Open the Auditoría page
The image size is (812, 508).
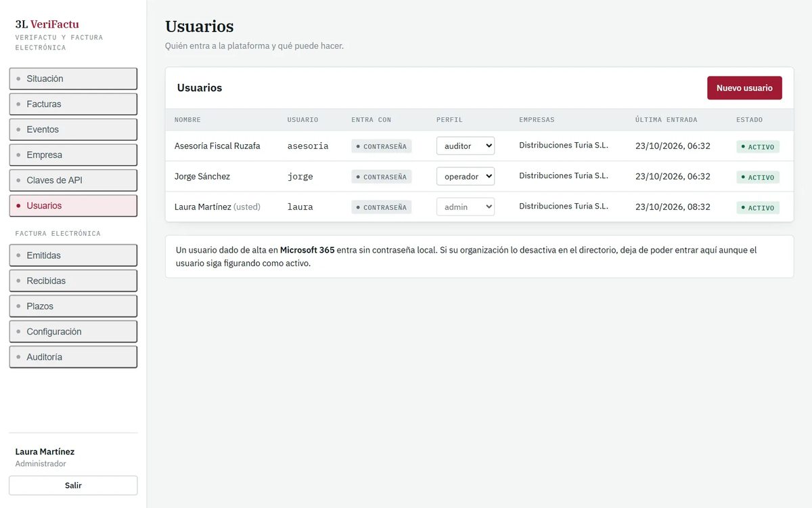click(73, 357)
